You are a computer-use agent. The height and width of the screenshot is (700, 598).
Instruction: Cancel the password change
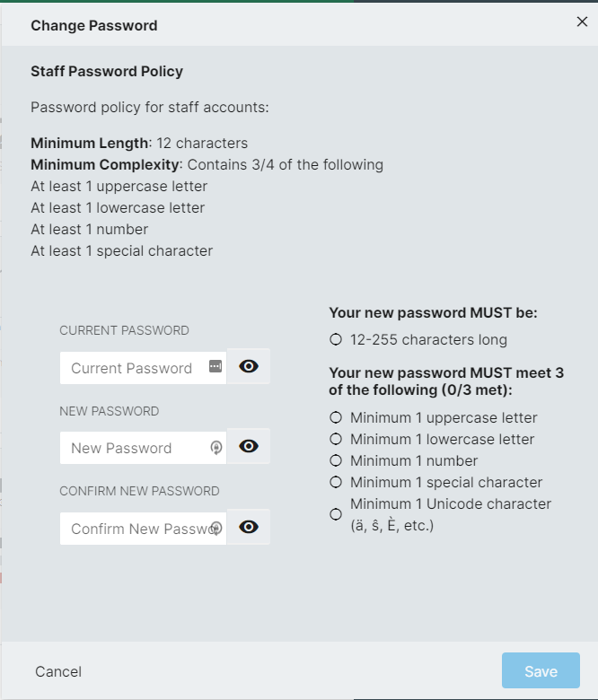point(58,671)
